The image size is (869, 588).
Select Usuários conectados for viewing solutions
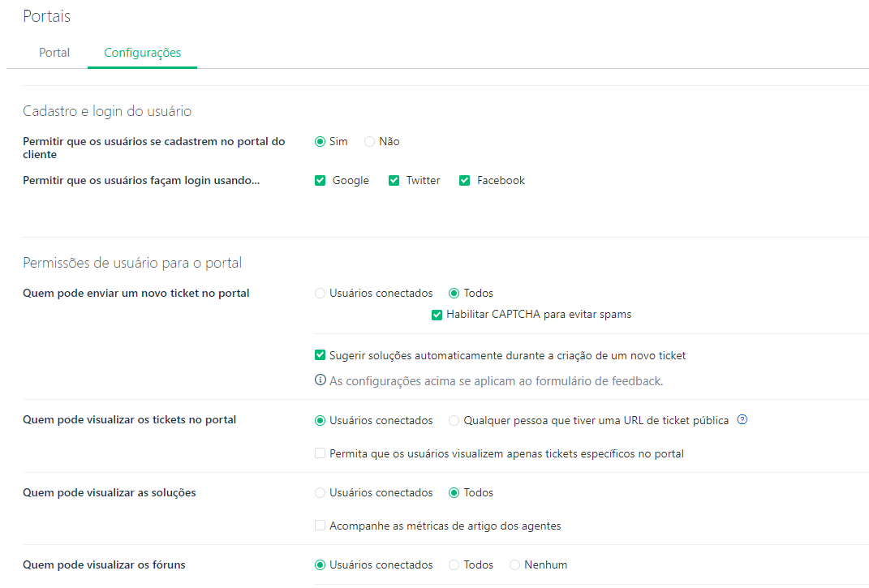click(x=320, y=492)
